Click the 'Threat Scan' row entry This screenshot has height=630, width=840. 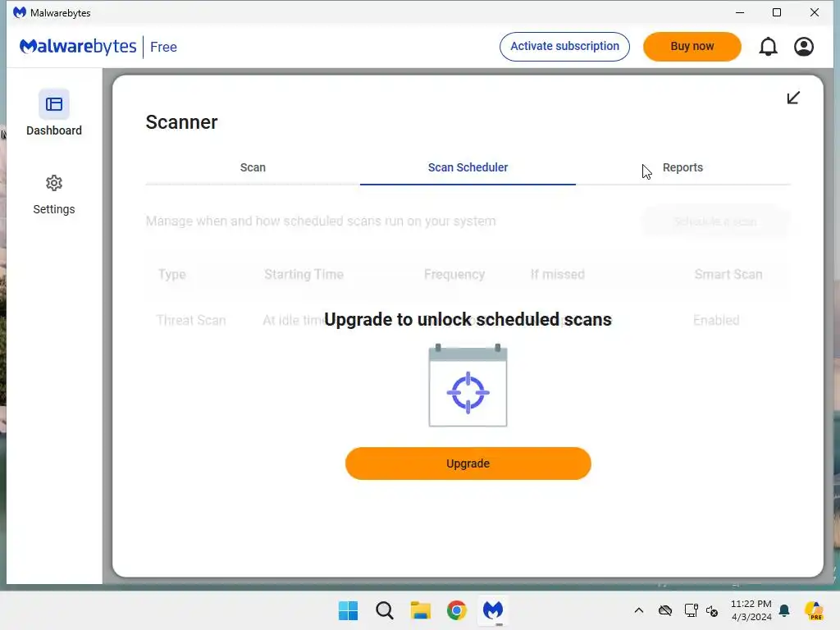[x=191, y=321]
